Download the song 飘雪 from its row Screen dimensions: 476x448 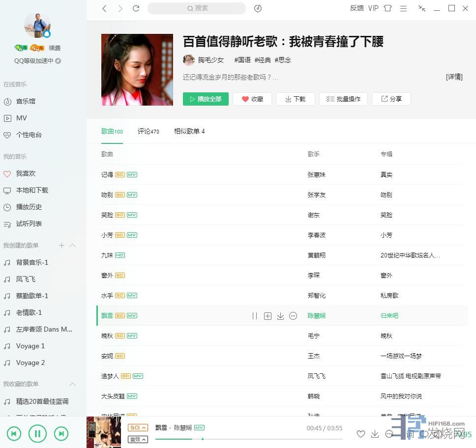[x=280, y=316]
